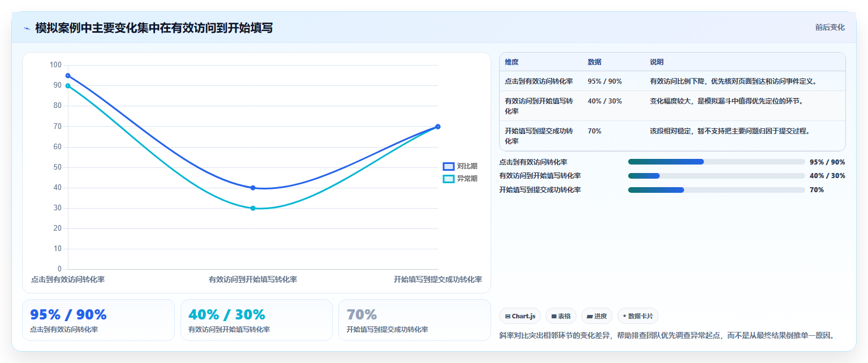Click y-axis tick label 0

coord(59,269)
